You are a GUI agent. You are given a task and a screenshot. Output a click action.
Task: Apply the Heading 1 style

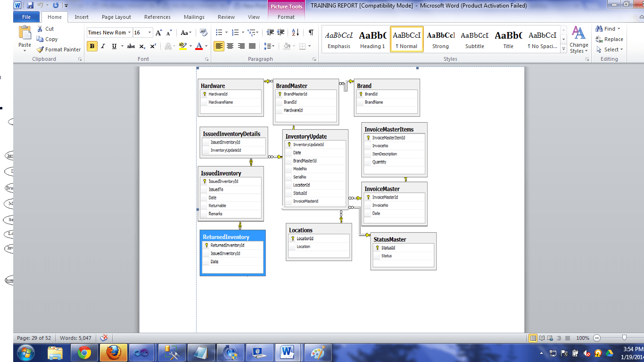[372, 38]
